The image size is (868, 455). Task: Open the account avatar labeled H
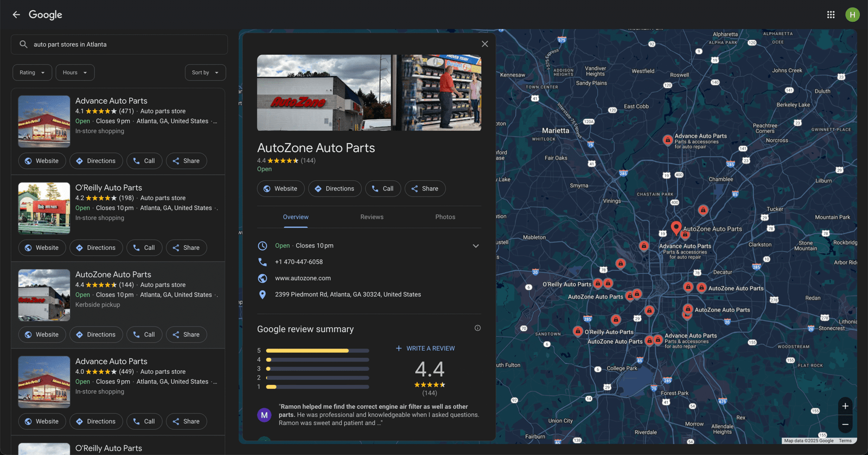852,15
